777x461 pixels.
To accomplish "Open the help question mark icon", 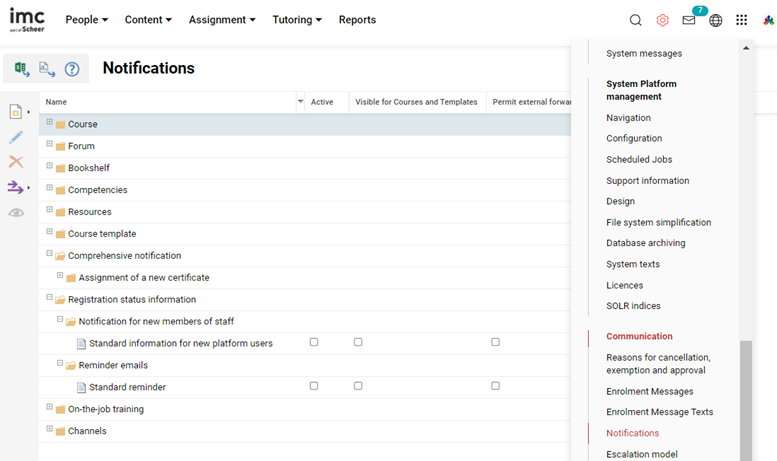I will point(72,69).
